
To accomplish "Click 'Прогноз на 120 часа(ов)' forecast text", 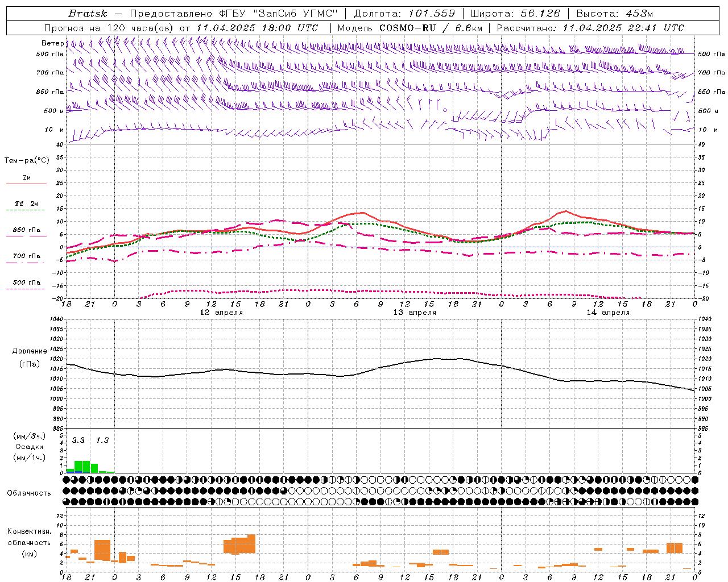I will pyautogui.click(x=110, y=28).
